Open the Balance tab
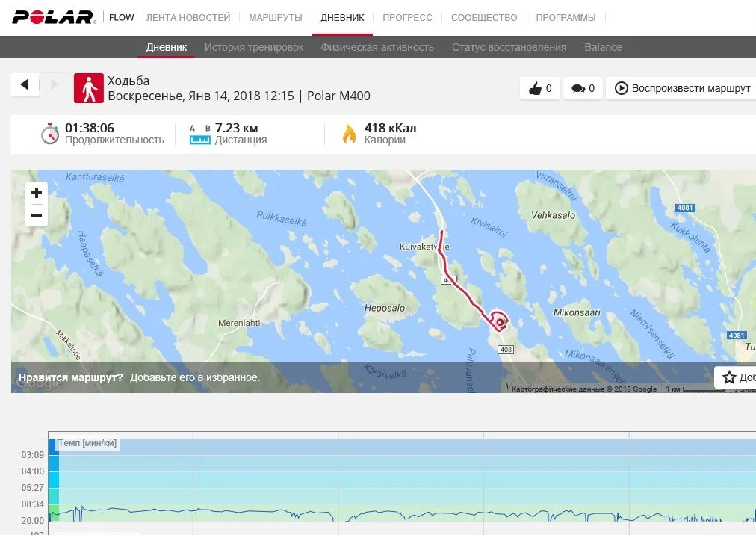 click(x=603, y=47)
